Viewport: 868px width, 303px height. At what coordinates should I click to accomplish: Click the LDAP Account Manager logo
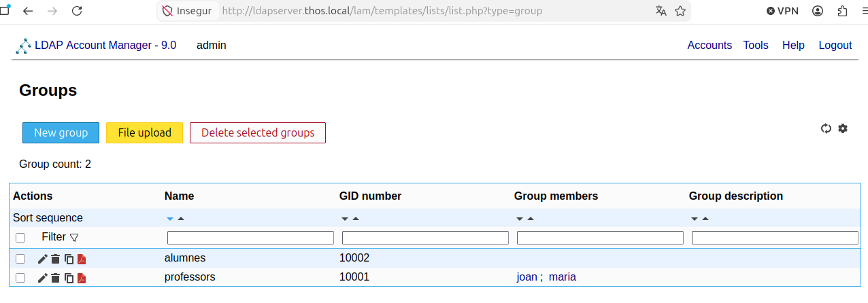click(x=24, y=46)
